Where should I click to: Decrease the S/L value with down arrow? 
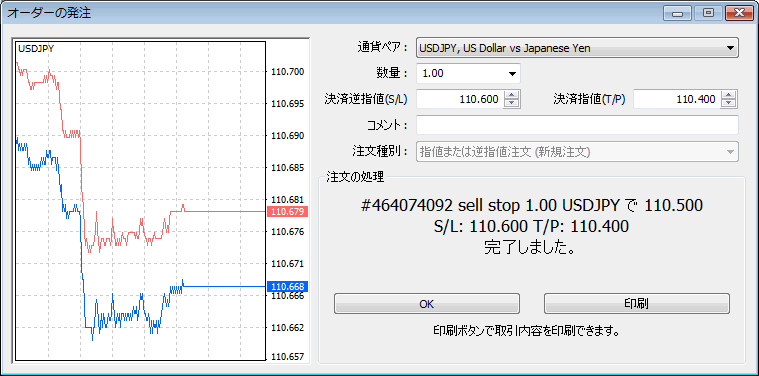512,104
